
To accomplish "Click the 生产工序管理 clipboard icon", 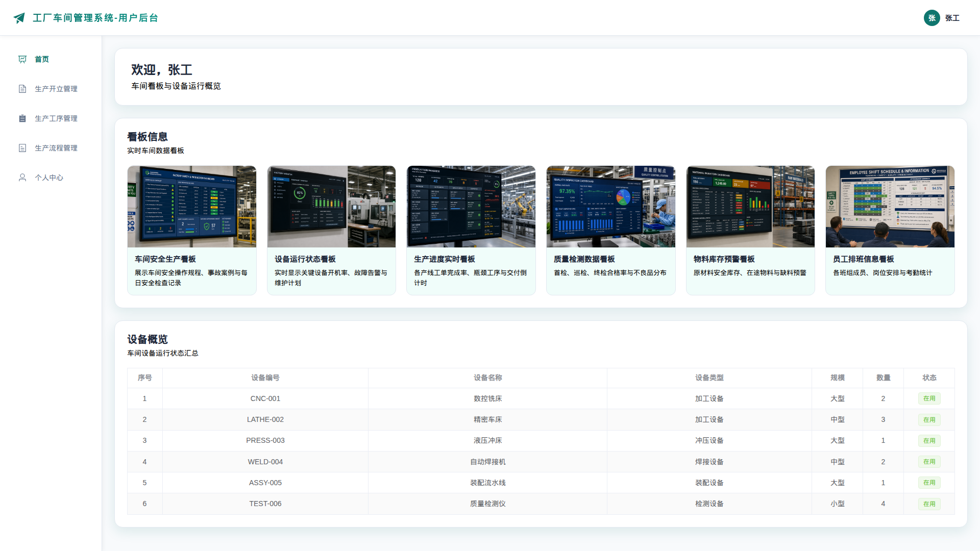I will tap(22, 118).
